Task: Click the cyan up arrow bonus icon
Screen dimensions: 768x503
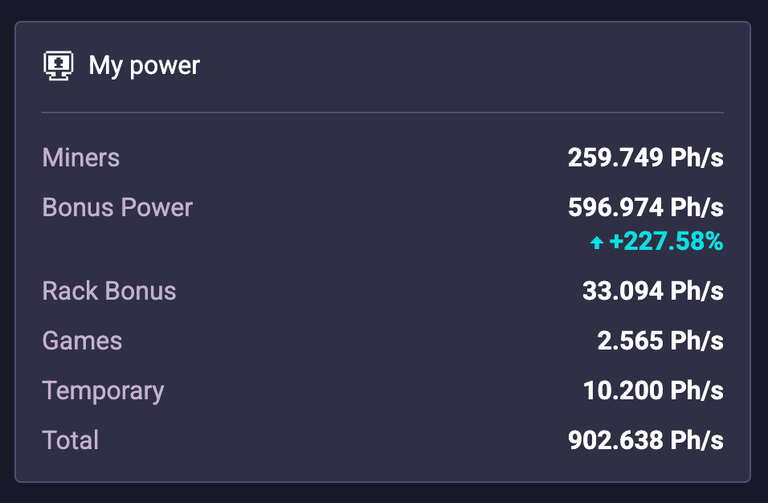Action: 597,242
